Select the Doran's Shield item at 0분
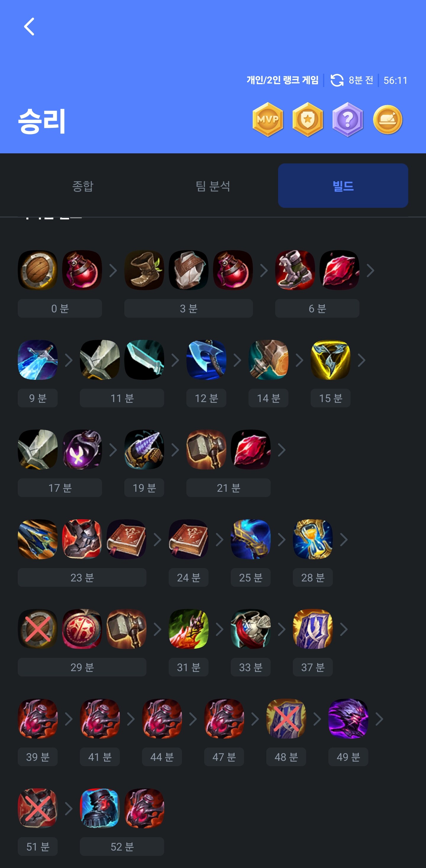The image size is (426, 868). point(37,270)
